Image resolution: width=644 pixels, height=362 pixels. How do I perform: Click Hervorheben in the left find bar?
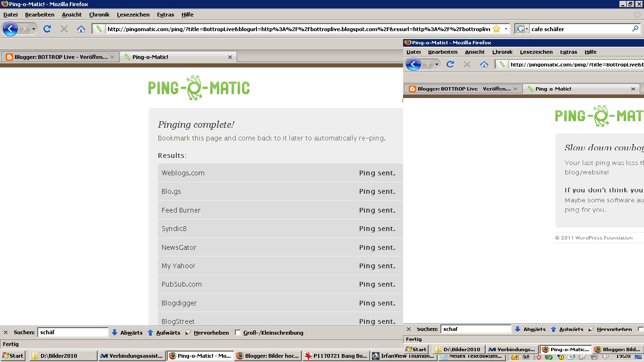[206, 332]
